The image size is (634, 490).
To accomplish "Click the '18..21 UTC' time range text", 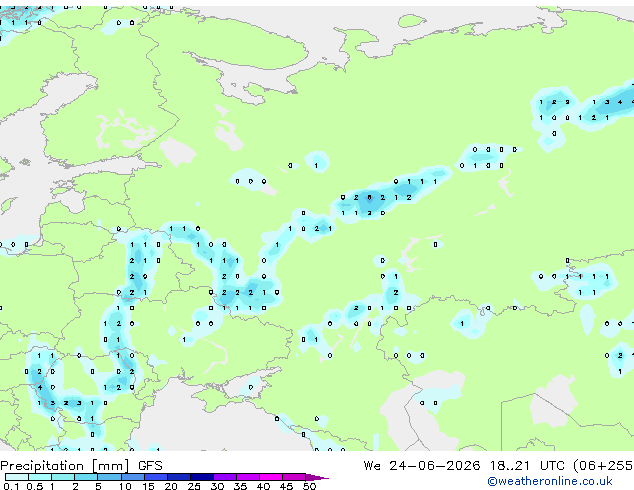I will (x=527, y=466).
